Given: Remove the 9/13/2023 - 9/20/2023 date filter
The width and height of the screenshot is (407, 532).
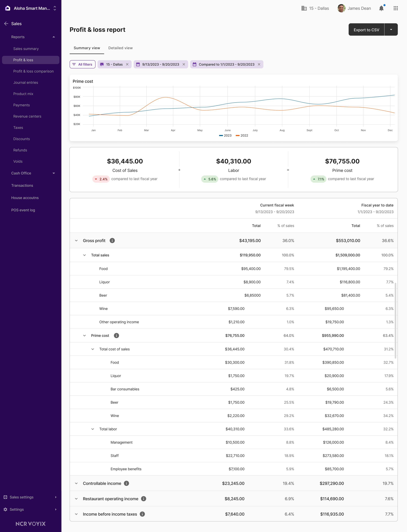Looking at the screenshot, I should (x=184, y=64).
